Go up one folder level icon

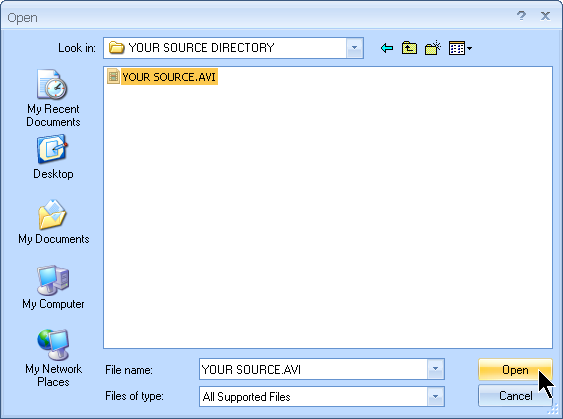tap(409, 48)
